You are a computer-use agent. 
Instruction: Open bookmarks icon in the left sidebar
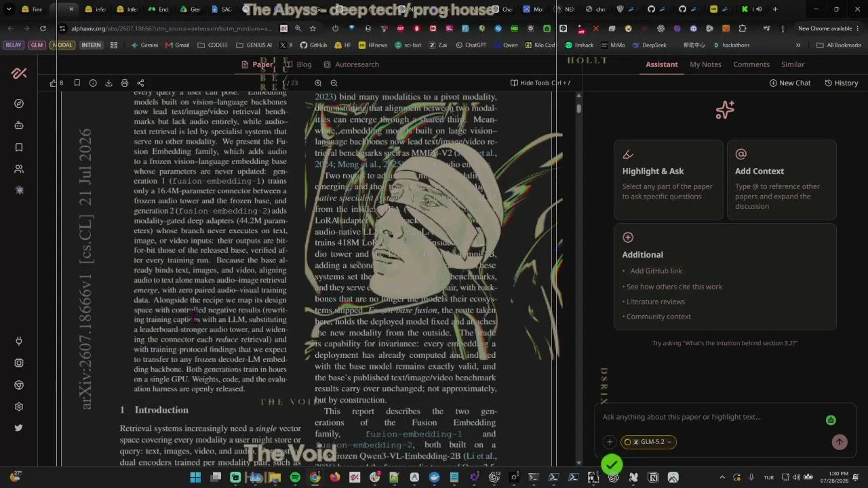(19, 147)
